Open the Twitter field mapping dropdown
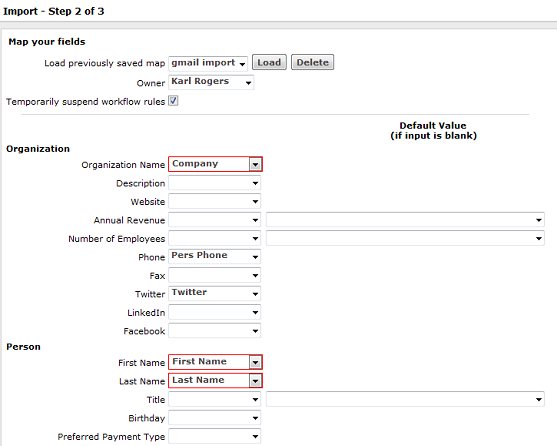 (215, 293)
